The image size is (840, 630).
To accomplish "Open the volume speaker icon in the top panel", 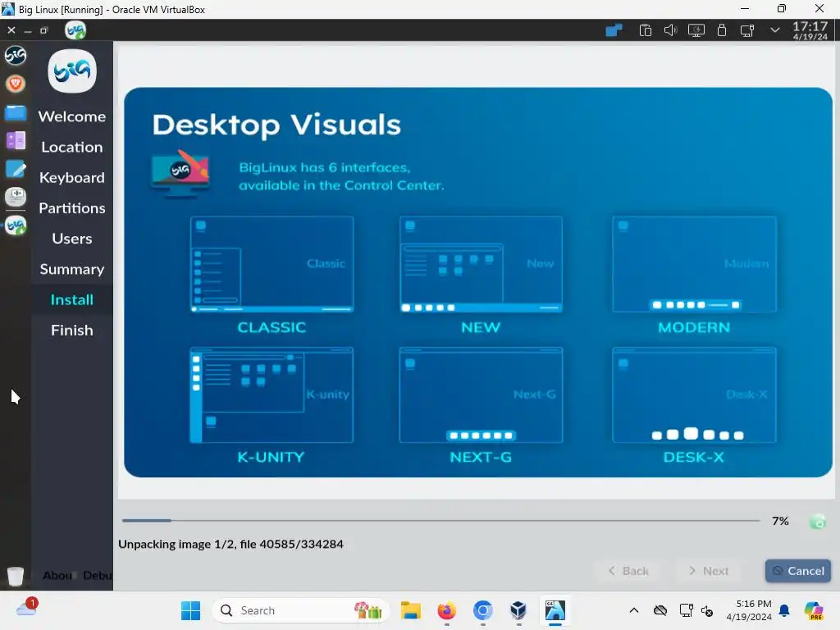I will click(x=670, y=30).
